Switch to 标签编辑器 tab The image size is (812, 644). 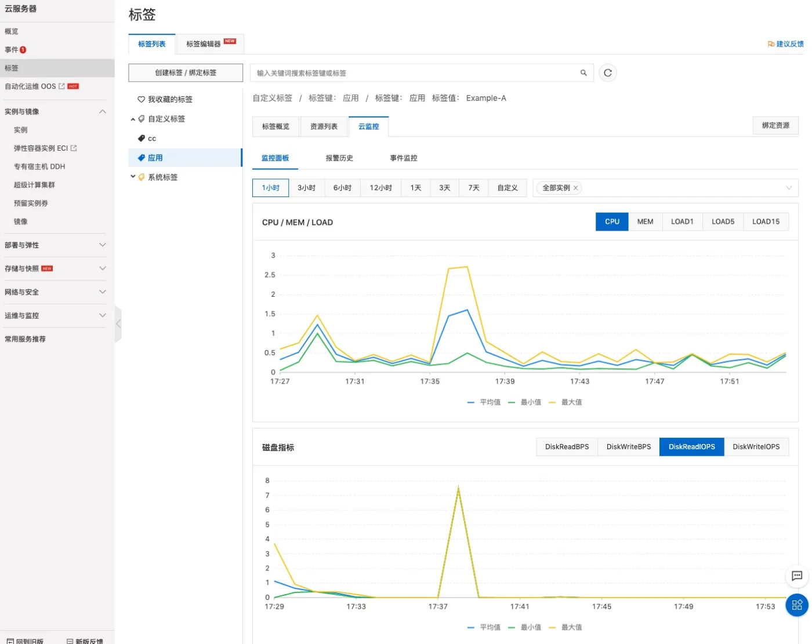point(210,44)
